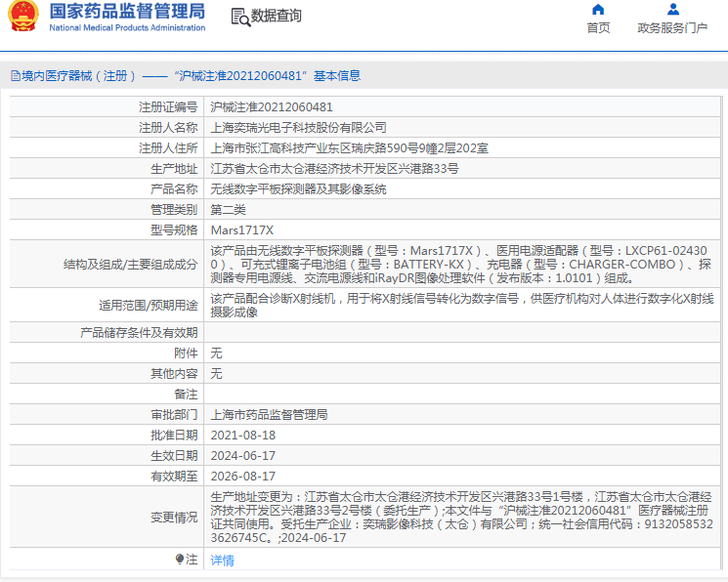Click the 备注 label
This screenshot has width=728, height=582.
click(186, 394)
